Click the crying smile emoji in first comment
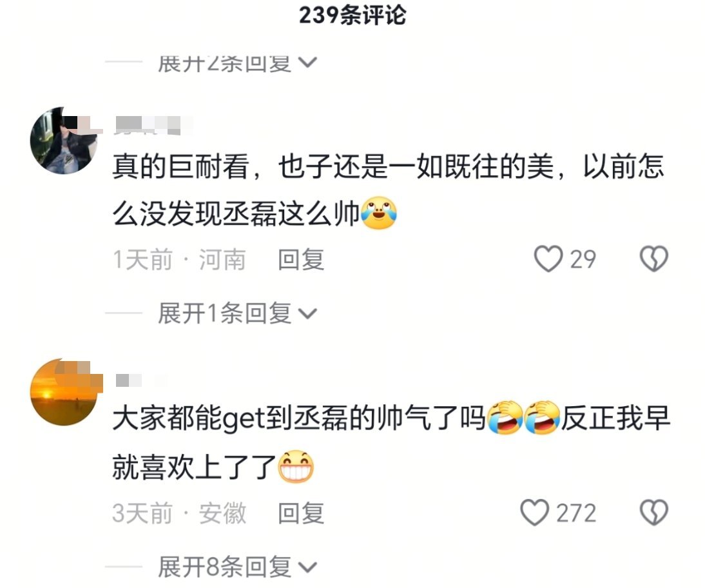Viewport: 705px width, 588px height. pos(379,213)
